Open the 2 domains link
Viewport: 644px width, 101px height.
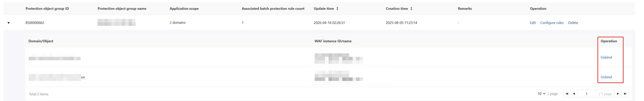177,23
